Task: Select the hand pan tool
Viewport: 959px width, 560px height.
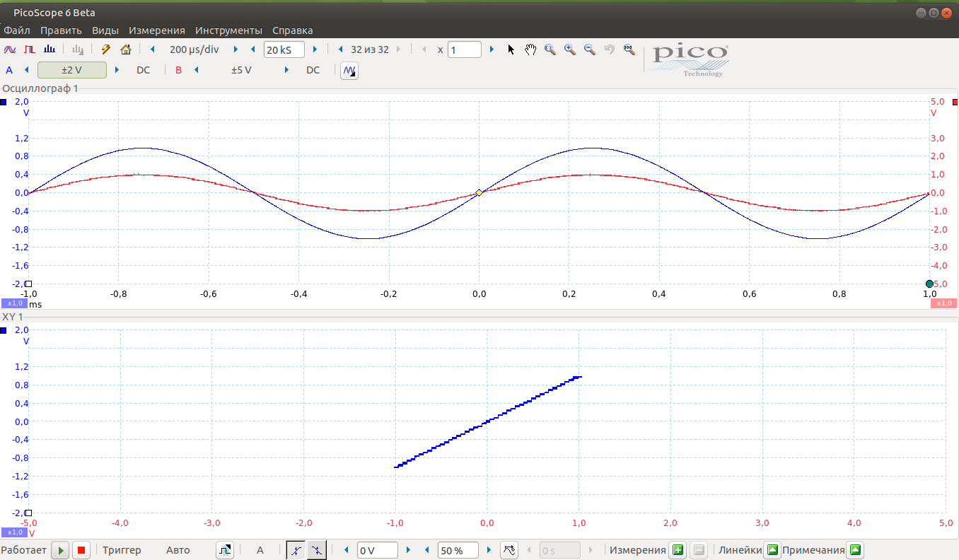Action: click(x=530, y=49)
